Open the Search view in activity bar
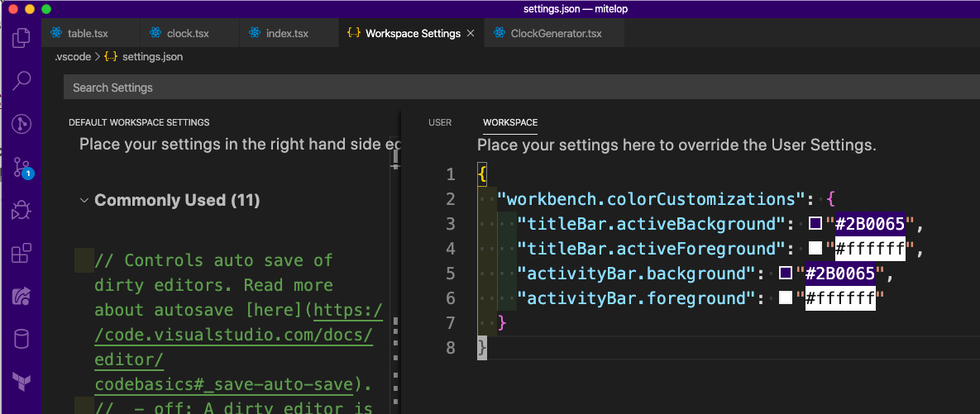This screenshot has width=980, height=414. 22,80
